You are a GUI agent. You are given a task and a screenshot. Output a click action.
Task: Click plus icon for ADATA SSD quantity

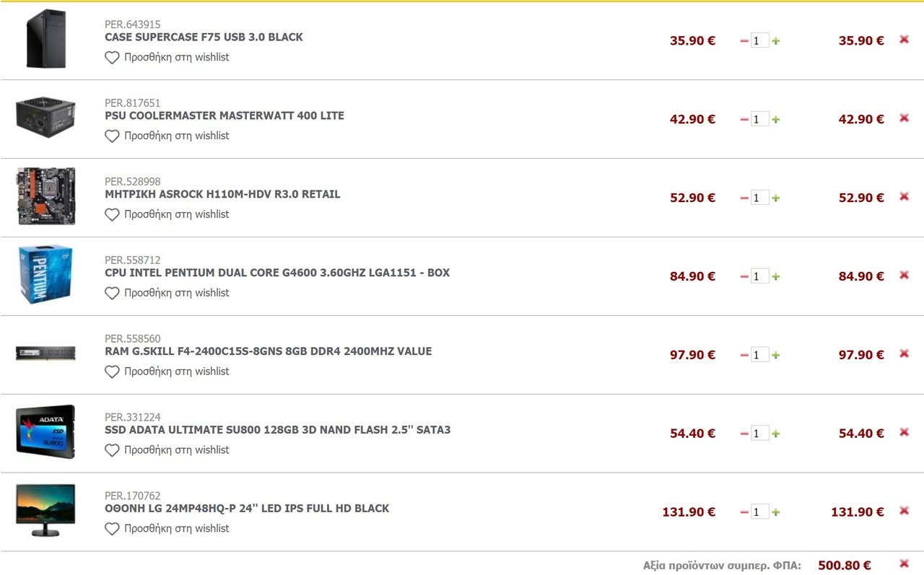point(776,434)
